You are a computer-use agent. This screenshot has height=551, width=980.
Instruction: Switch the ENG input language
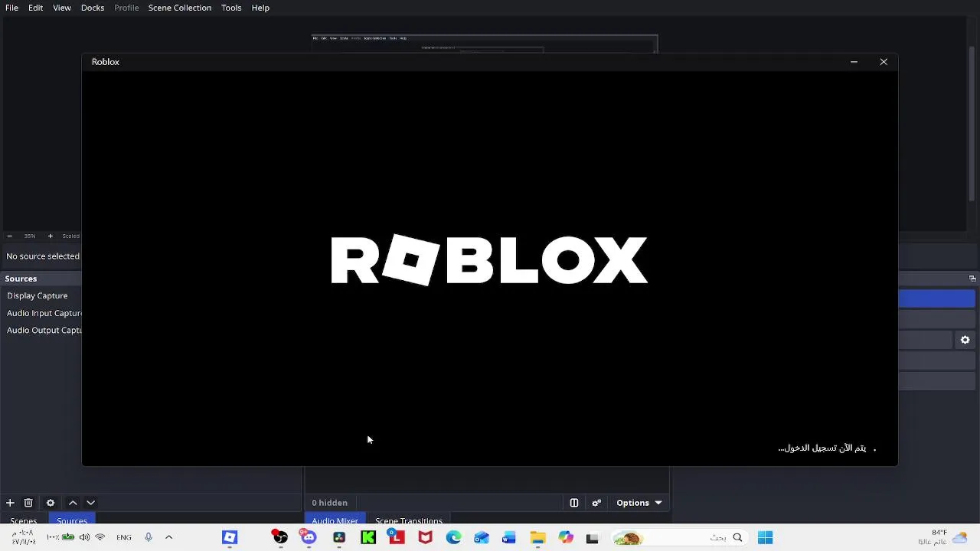(x=124, y=538)
